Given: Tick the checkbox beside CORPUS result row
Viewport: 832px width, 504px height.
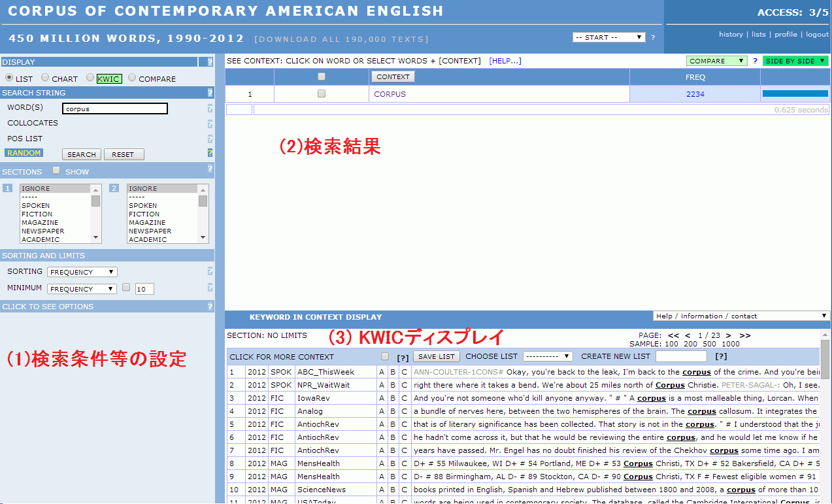Looking at the screenshot, I should point(321,94).
